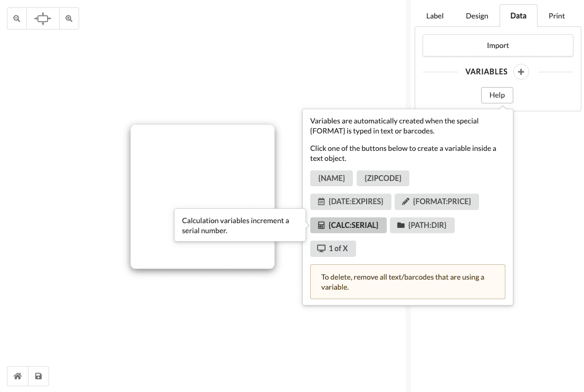Select the zoom out tool
Image resolution: width=584 pixels, height=392 pixels.
tap(17, 18)
